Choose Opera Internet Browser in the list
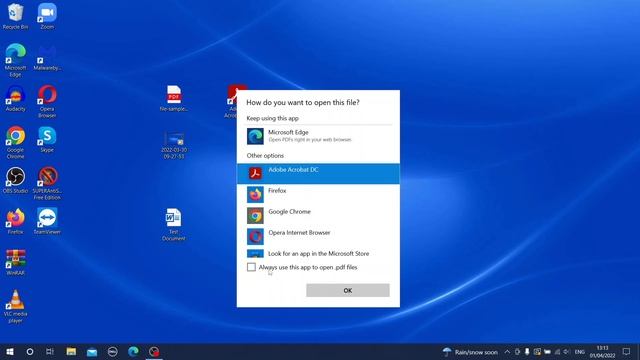Image resolution: width=640 pixels, height=360 pixels. (318, 236)
